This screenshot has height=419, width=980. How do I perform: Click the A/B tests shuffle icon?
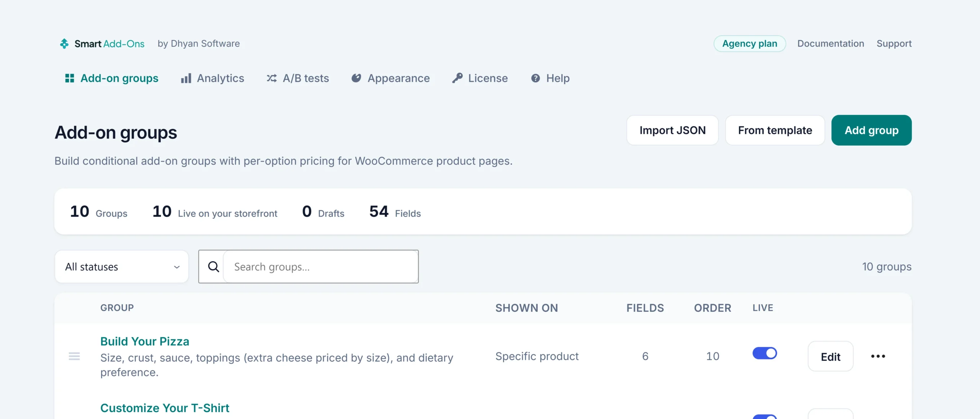coord(272,78)
